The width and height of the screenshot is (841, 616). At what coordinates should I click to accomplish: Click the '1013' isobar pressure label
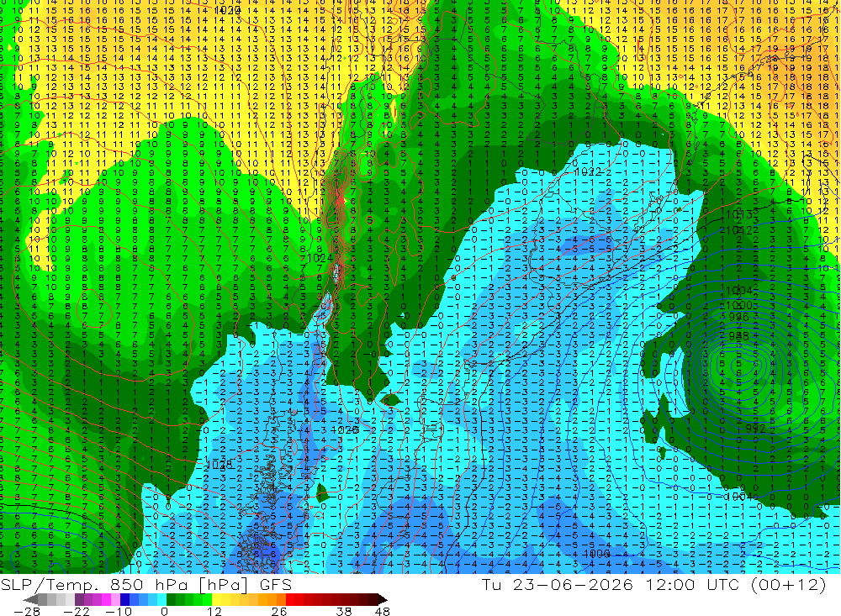click(739, 214)
